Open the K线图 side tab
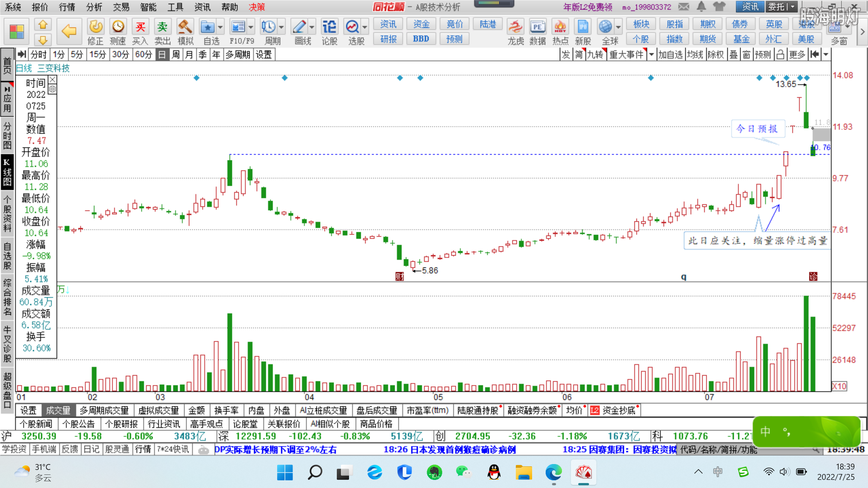 tap(7, 172)
